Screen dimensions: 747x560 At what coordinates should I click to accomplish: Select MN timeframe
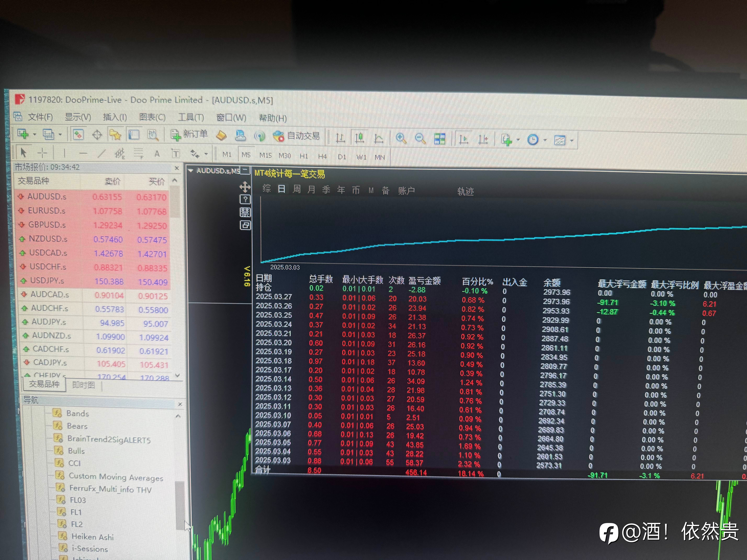380,157
